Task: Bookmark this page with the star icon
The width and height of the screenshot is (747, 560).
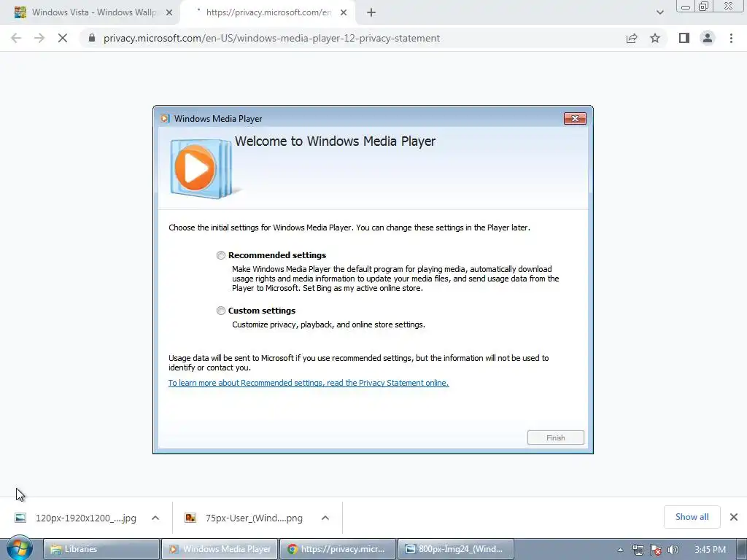Action: tap(655, 38)
